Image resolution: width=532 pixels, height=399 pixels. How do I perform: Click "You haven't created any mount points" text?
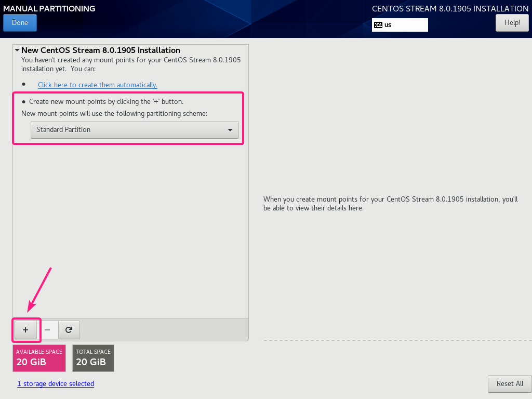pos(131,64)
